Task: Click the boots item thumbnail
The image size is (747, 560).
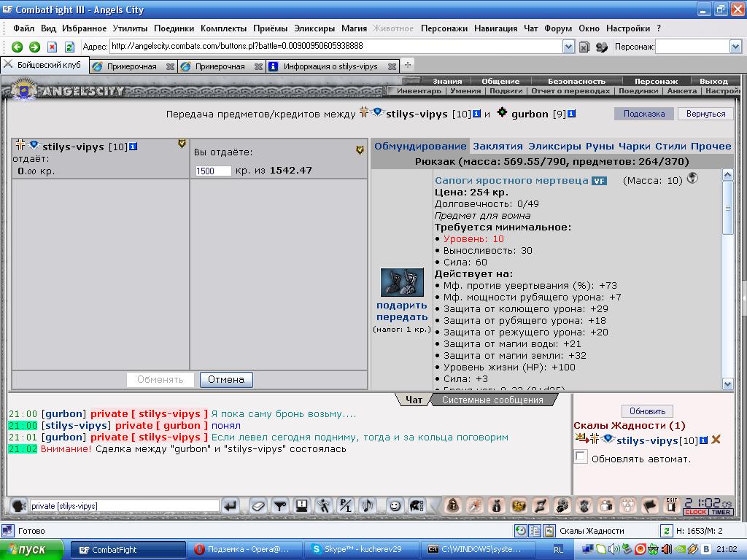Action: pos(402,282)
